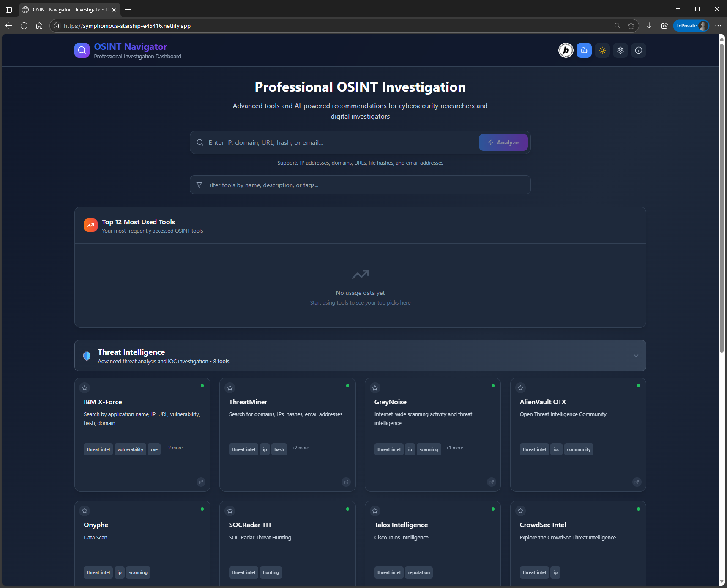The image size is (727, 588).
Task: Favorite Onyphe with star
Action: (85, 511)
